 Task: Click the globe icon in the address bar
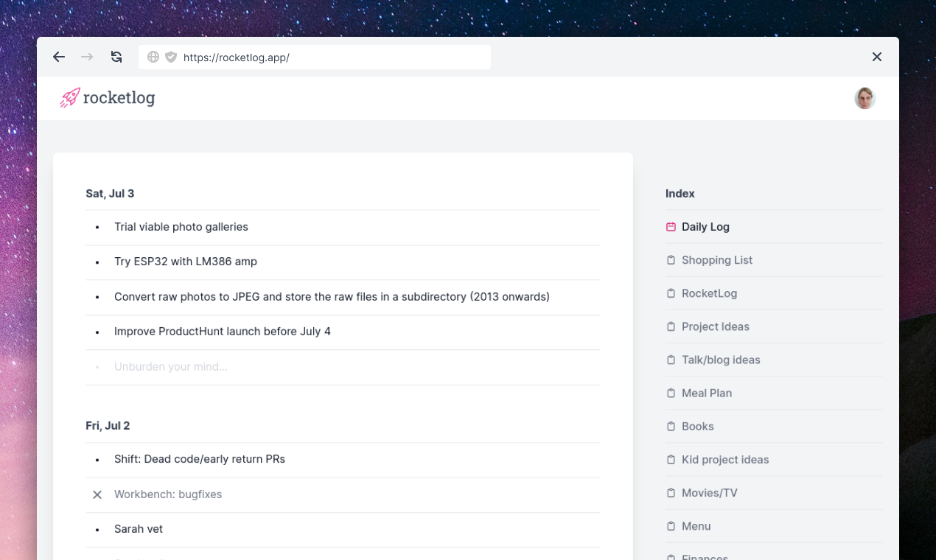pos(153,57)
